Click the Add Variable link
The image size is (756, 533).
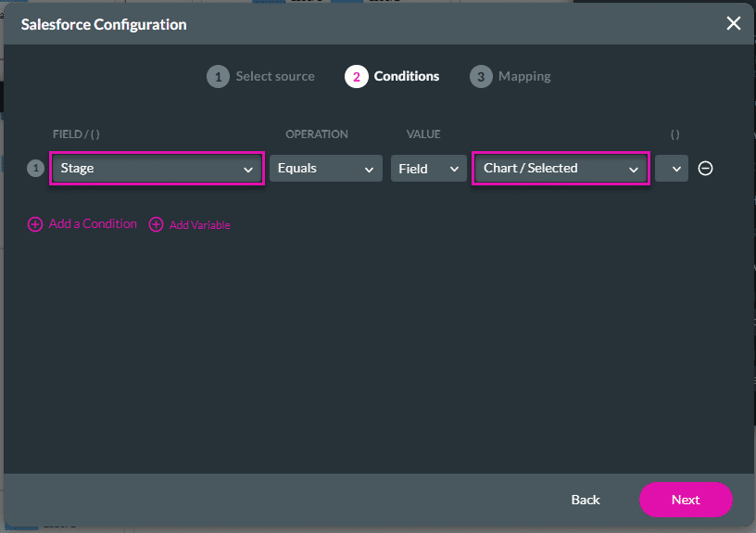pyautogui.click(x=190, y=224)
